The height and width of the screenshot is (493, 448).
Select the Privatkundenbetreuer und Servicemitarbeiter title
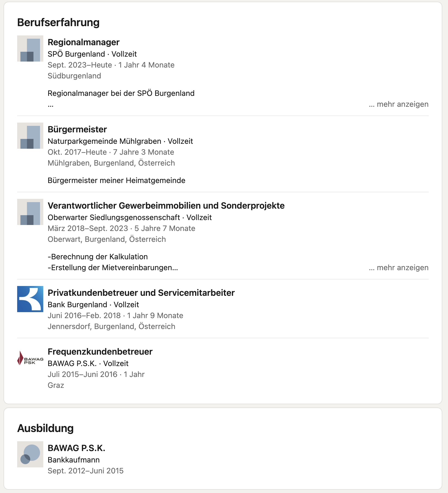point(141,293)
